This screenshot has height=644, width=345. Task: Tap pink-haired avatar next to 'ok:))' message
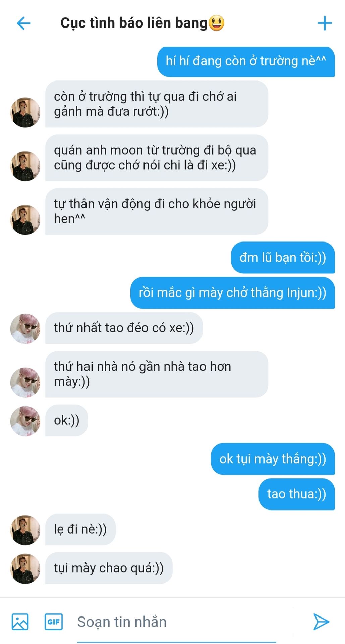pos(25,421)
